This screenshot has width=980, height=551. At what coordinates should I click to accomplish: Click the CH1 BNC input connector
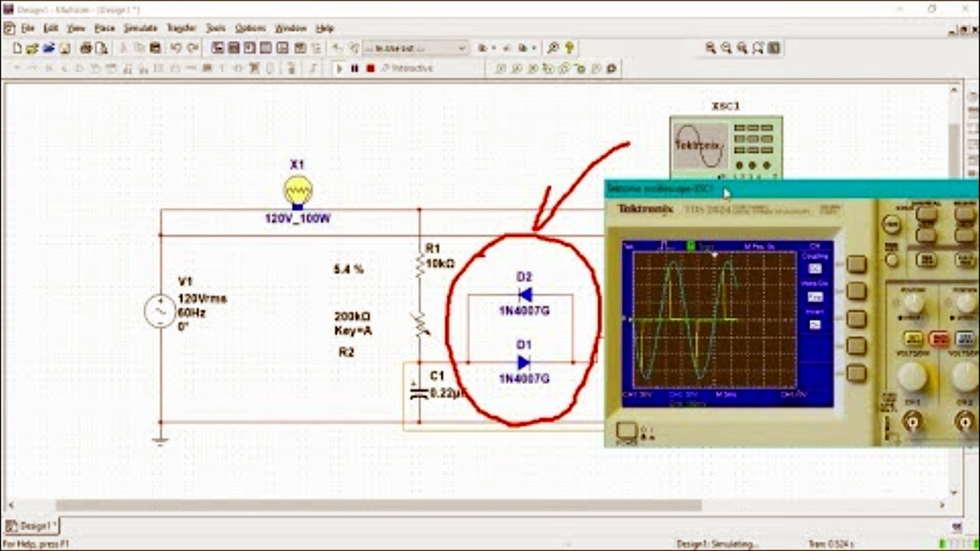tap(912, 421)
